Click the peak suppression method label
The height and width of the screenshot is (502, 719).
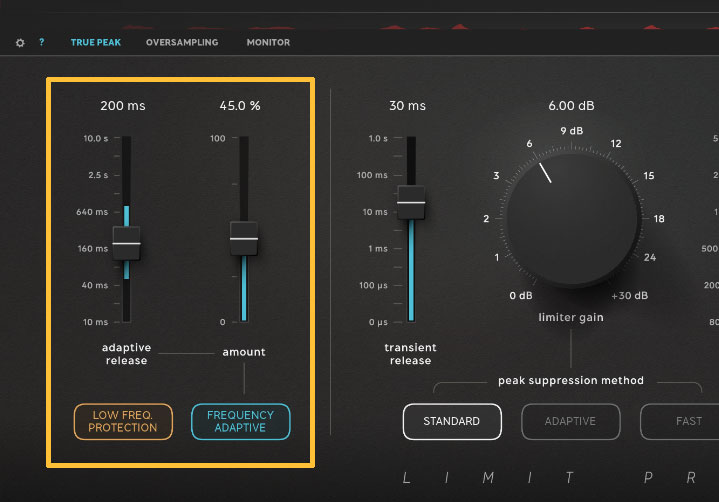pos(571,381)
